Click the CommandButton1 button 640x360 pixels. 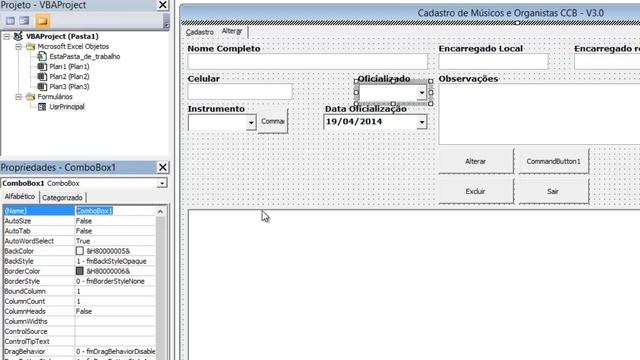(553, 162)
